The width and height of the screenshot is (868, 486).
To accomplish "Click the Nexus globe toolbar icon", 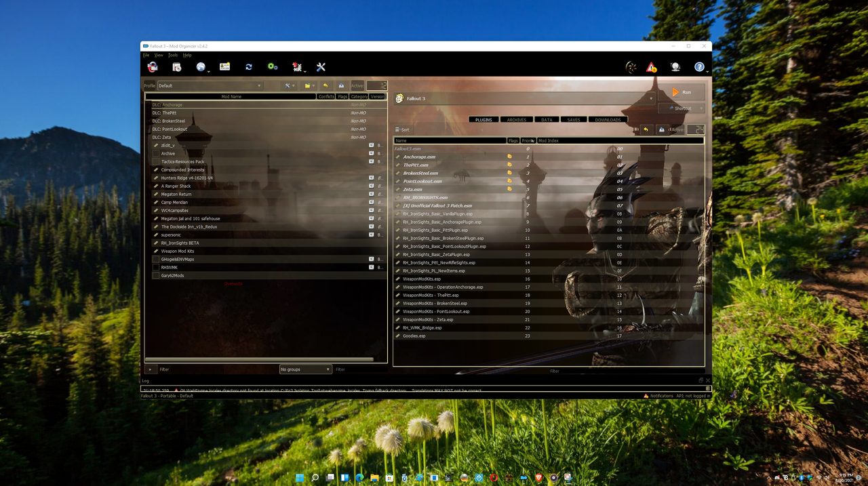I will [x=201, y=67].
